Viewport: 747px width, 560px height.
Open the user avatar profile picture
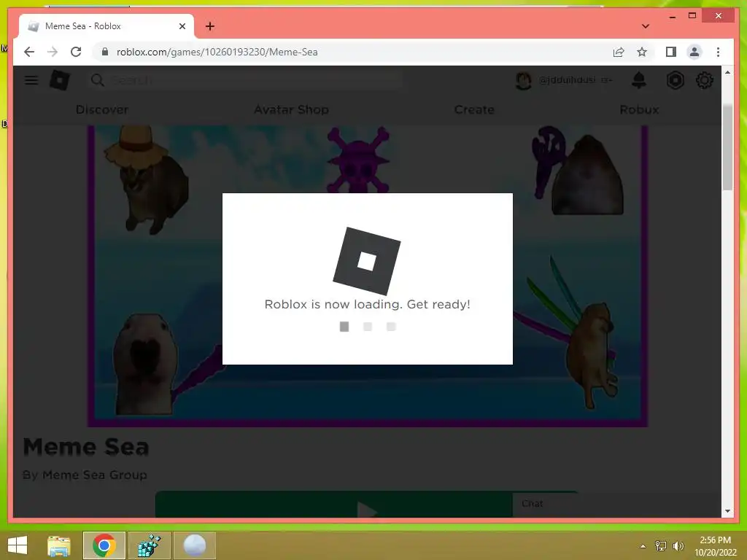tap(523, 80)
